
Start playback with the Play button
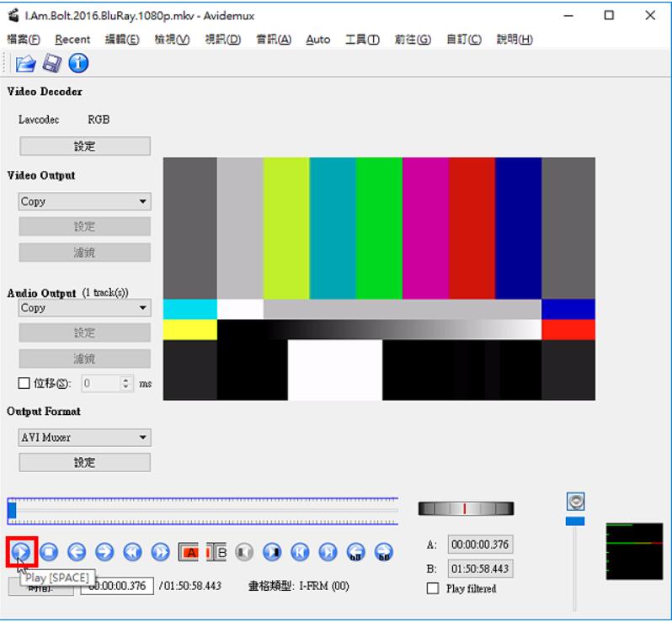point(21,552)
